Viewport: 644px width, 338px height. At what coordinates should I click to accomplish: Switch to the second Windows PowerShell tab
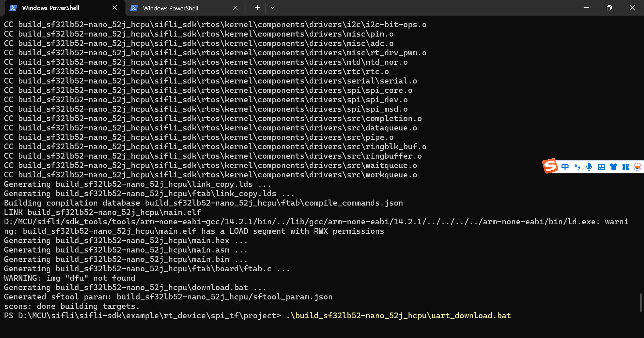pos(170,8)
